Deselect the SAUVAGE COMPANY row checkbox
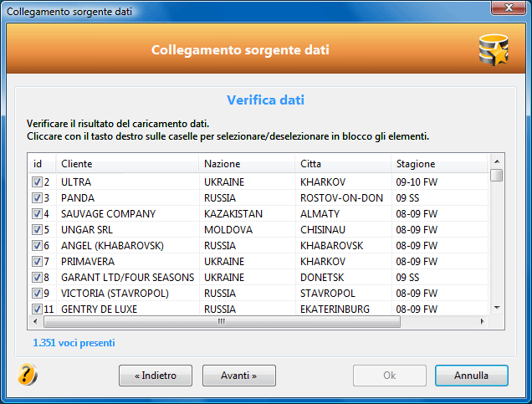Screen dimensions: 532x404 [x=37, y=213]
